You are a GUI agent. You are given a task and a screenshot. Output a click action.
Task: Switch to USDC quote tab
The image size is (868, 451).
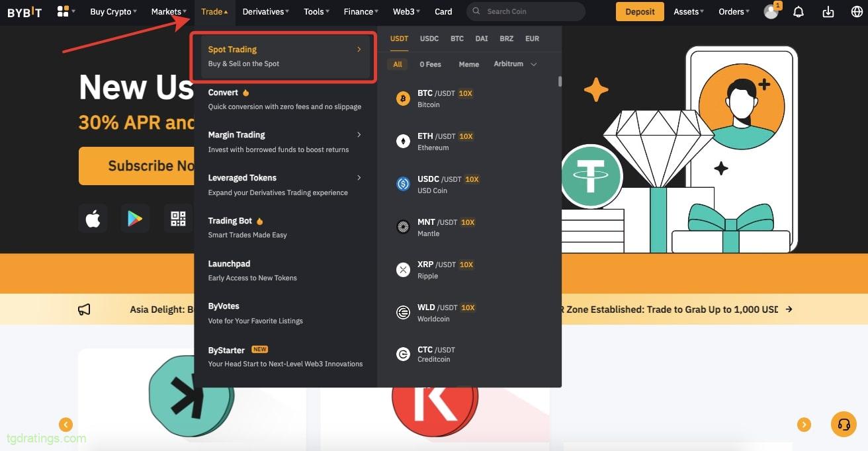tap(429, 38)
